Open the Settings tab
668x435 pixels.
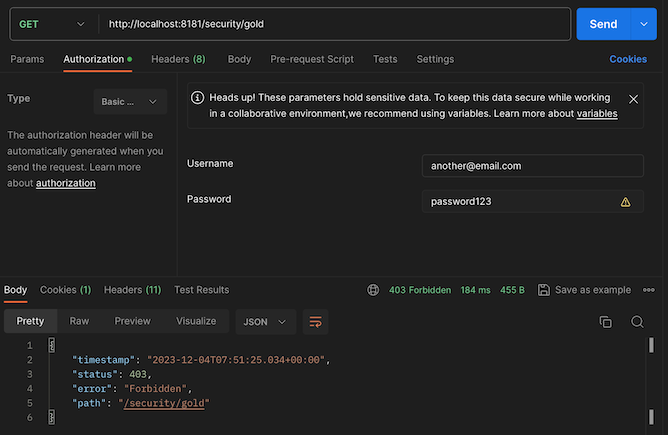tap(435, 59)
